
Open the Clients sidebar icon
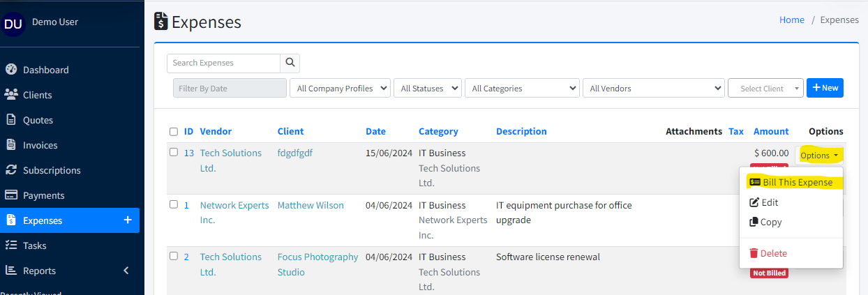10,95
